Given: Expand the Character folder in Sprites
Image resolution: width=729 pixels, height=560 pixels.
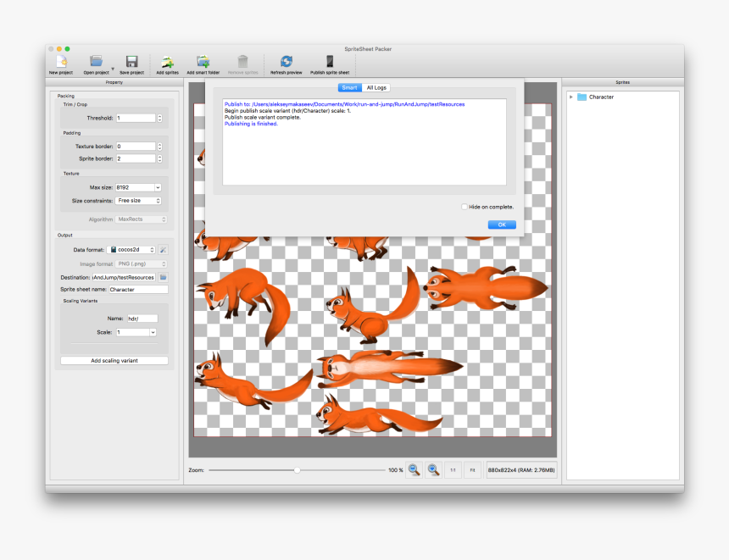Looking at the screenshot, I should point(571,97).
